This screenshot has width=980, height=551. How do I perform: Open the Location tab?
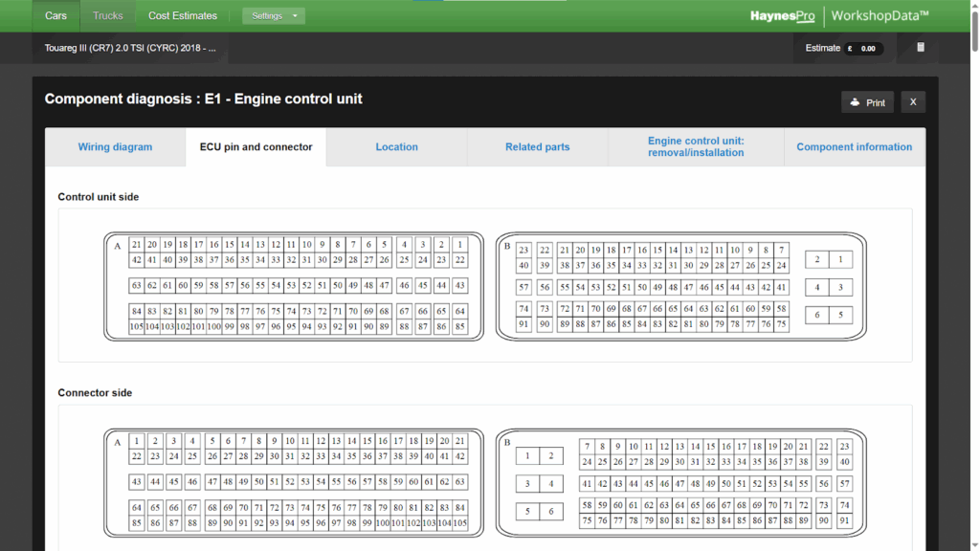(x=396, y=147)
